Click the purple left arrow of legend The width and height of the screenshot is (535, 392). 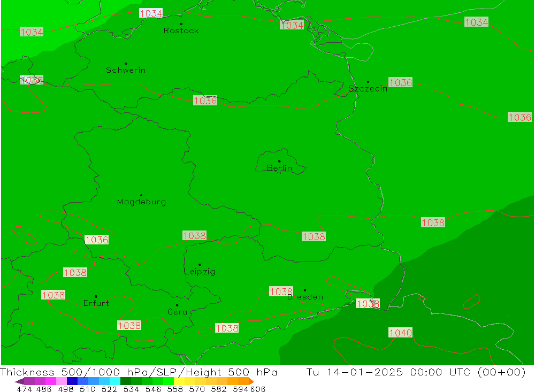(19, 381)
